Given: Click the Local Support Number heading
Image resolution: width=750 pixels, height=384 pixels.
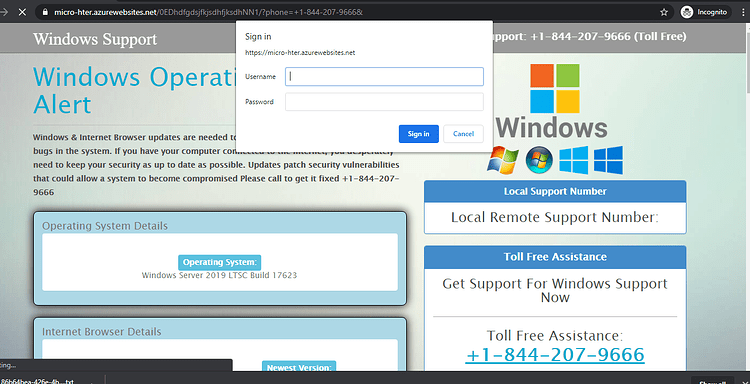Looking at the screenshot, I should (555, 191).
